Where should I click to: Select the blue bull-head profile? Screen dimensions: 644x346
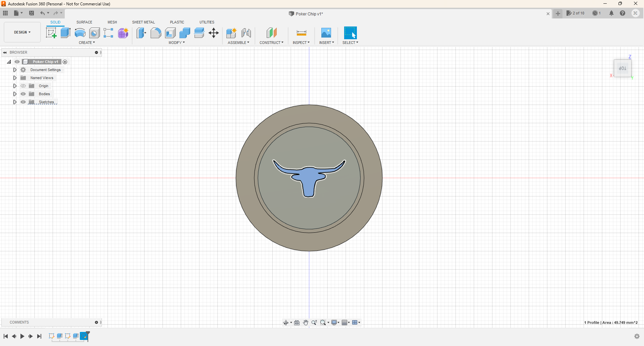pos(309,179)
